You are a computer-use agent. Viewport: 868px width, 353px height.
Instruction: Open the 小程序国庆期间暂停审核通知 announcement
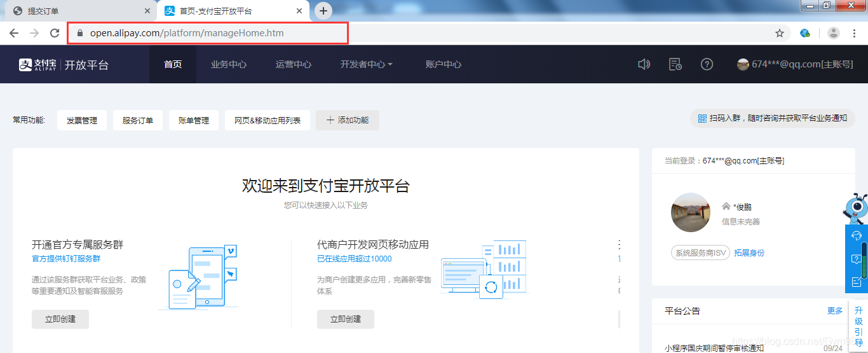pyautogui.click(x=714, y=348)
